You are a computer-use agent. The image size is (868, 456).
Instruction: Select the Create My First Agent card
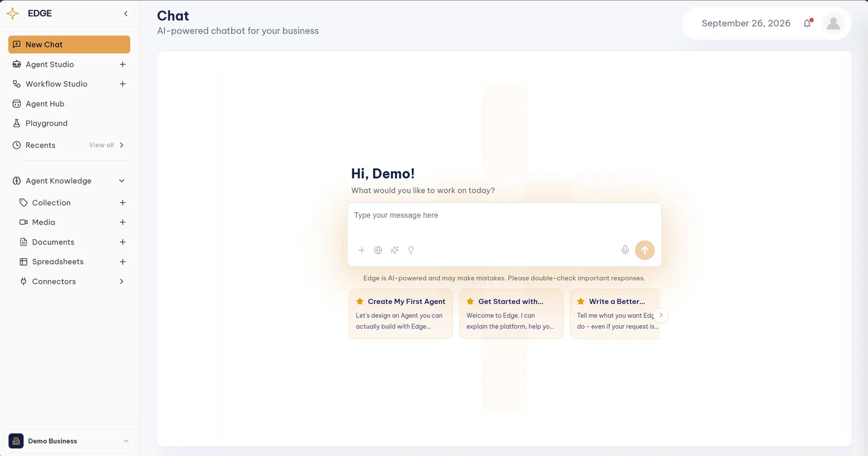[x=401, y=314]
